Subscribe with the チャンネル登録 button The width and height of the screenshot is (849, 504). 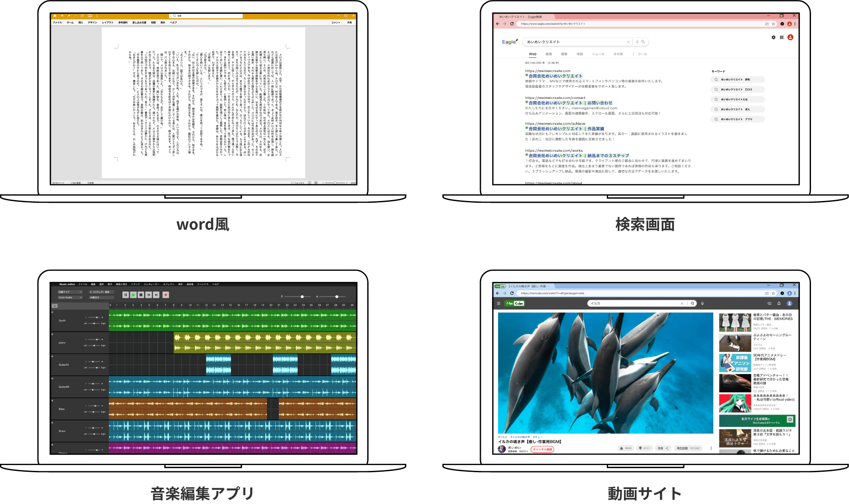pyautogui.click(x=542, y=450)
